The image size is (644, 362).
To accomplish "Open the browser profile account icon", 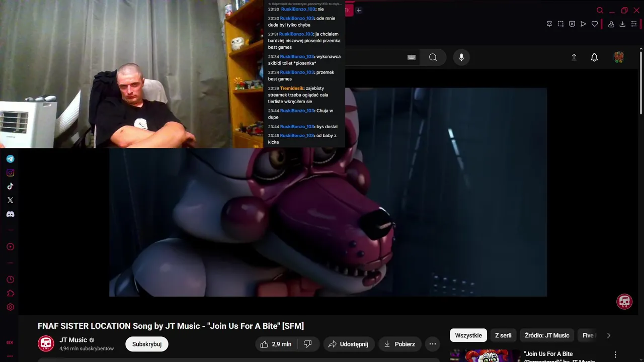I will (x=611, y=24).
